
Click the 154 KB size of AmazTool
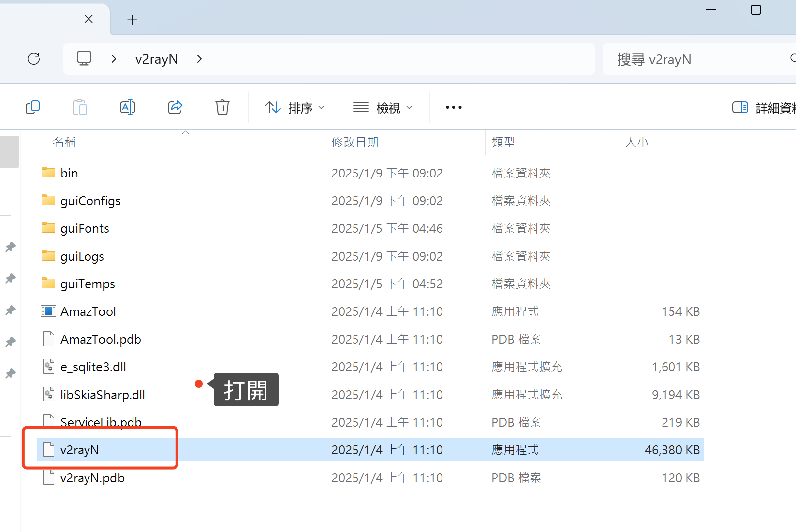pyautogui.click(x=681, y=311)
